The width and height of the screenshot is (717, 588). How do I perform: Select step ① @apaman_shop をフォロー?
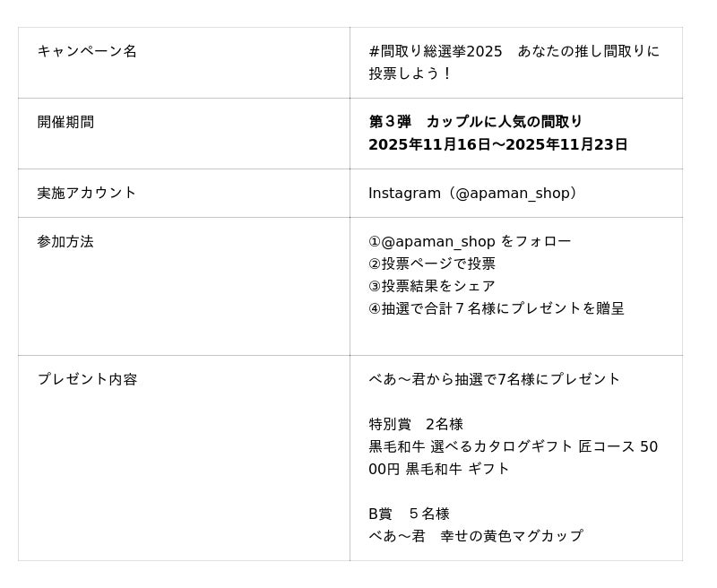tap(470, 241)
